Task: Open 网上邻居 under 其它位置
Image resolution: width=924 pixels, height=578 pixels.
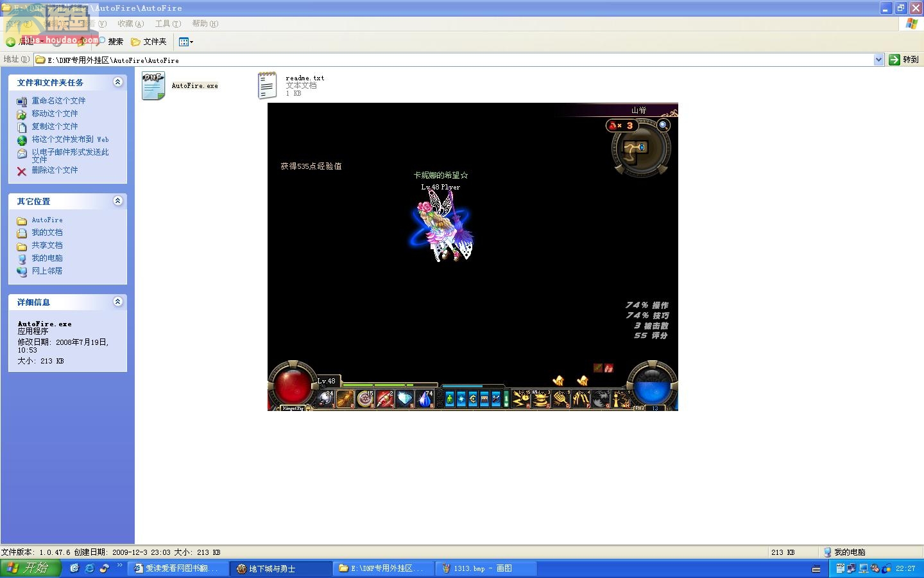Action: click(x=47, y=271)
